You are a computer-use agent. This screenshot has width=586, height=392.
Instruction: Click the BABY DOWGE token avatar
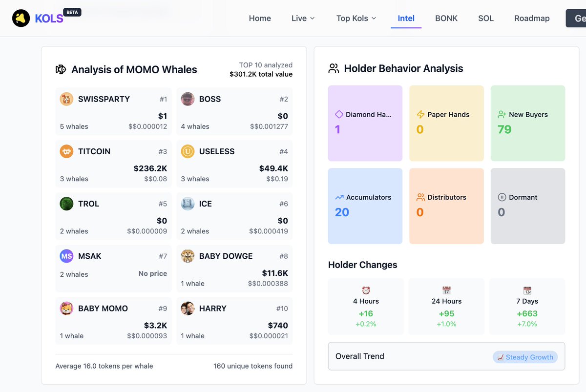tap(188, 256)
